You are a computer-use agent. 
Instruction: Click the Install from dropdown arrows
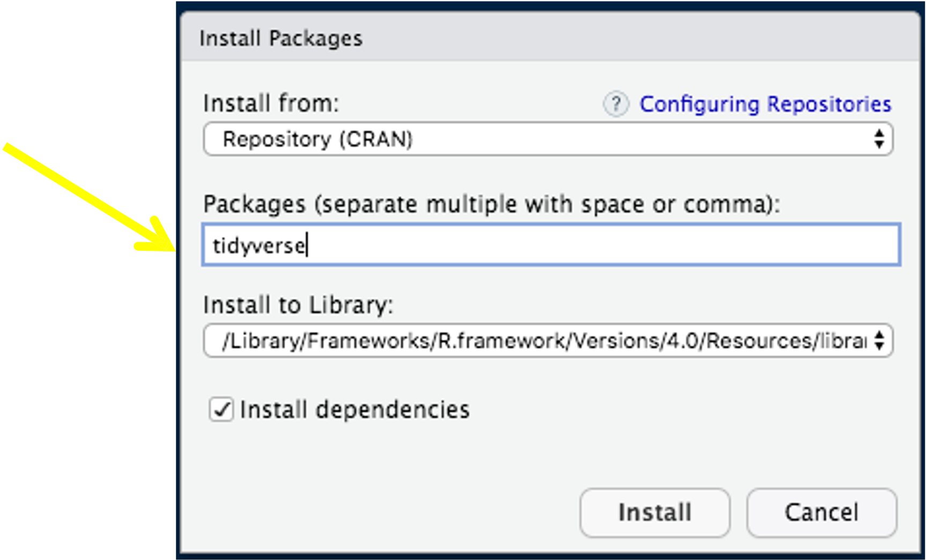(x=879, y=139)
